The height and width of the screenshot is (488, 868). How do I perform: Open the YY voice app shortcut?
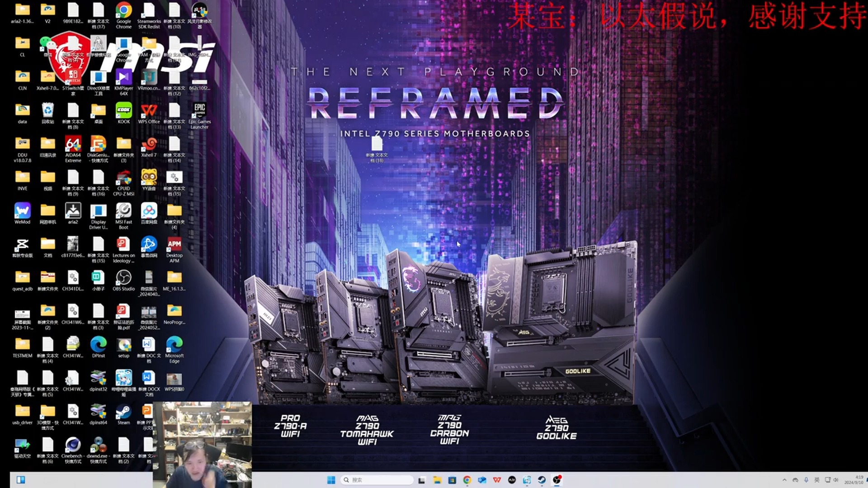(x=149, y=180)
